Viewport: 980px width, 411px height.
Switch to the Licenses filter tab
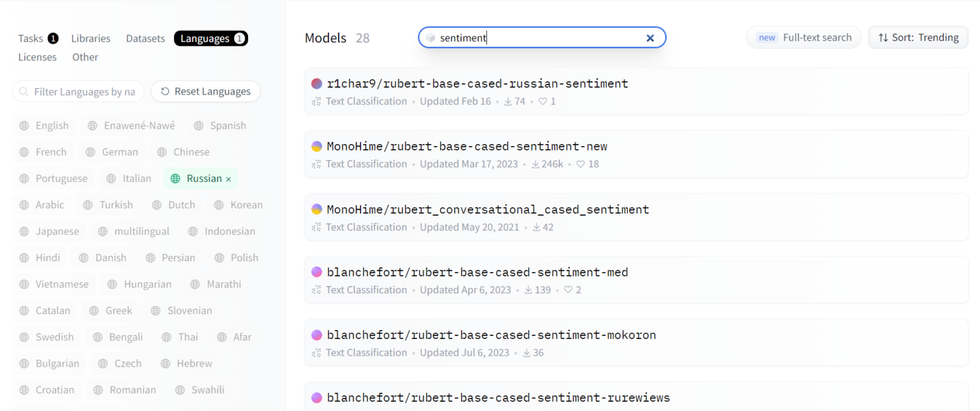point(37,57)
